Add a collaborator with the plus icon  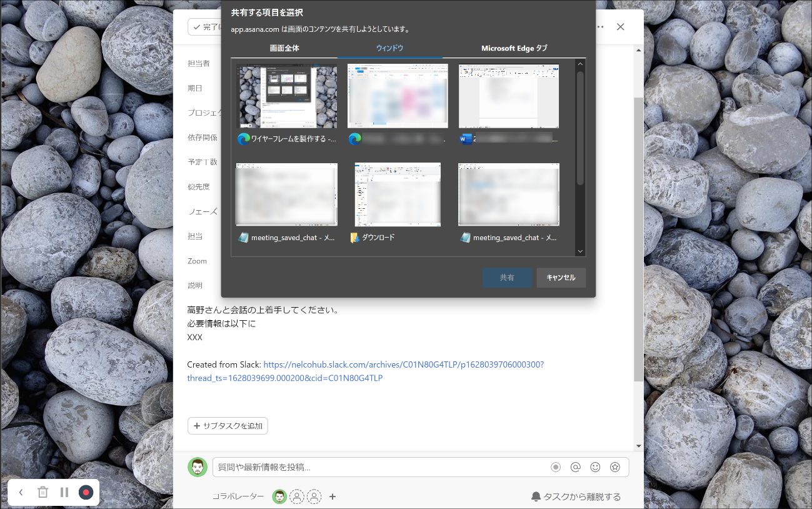coord(333,496)
